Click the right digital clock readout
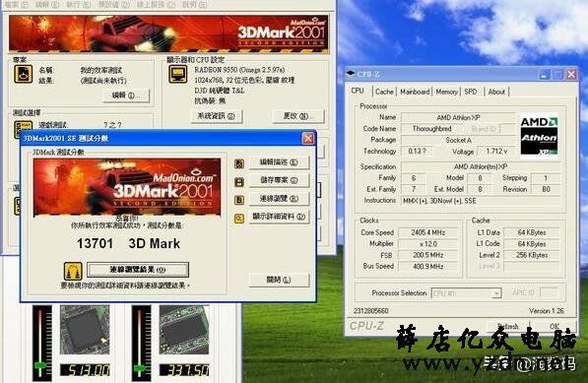This screenshot has height=383, width=588. pyautogui.click(x=184, y=370)
